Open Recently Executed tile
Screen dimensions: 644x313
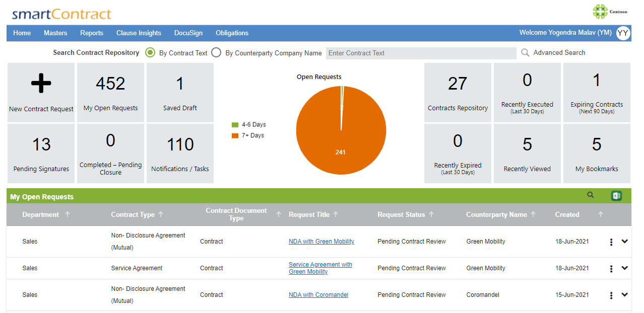point(527,93)
